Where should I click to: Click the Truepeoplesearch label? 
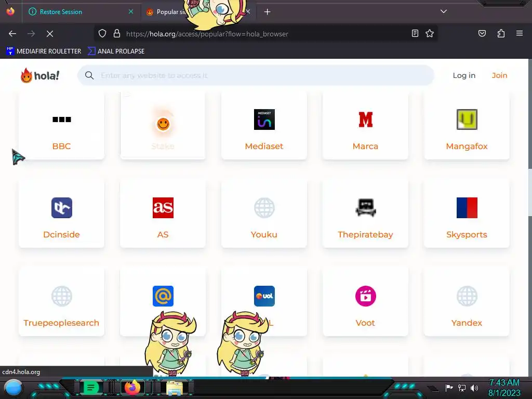(61, 323)
